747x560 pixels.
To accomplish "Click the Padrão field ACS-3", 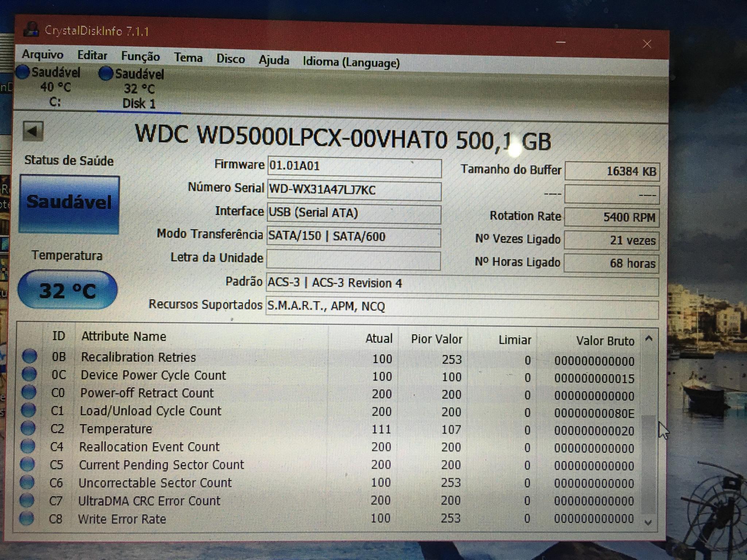I will click(462, 284).
